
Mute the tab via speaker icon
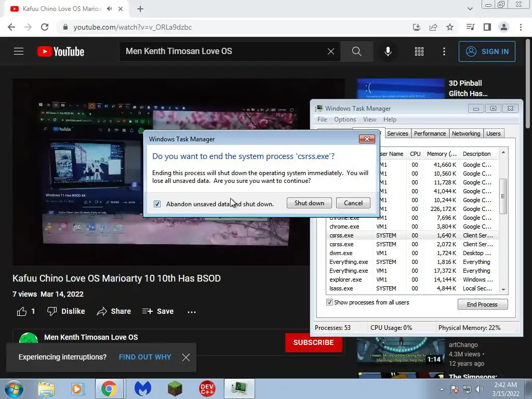pyautogui.click(x=109, y=9)
